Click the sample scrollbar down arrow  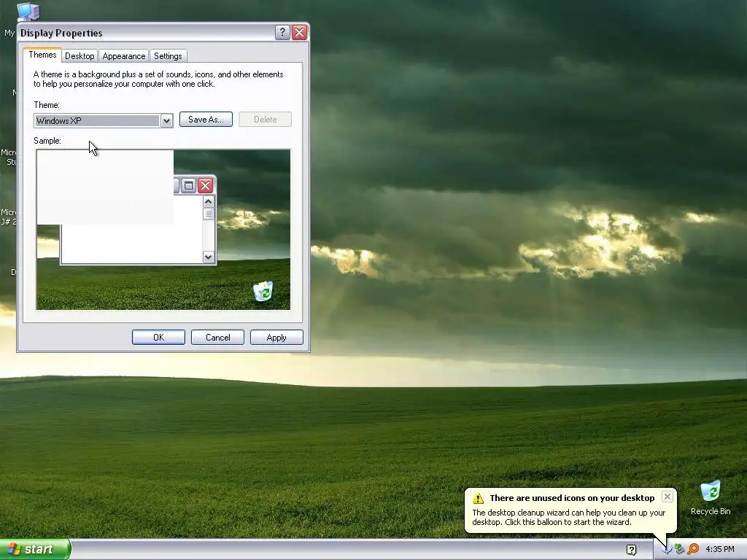point(208,257)
